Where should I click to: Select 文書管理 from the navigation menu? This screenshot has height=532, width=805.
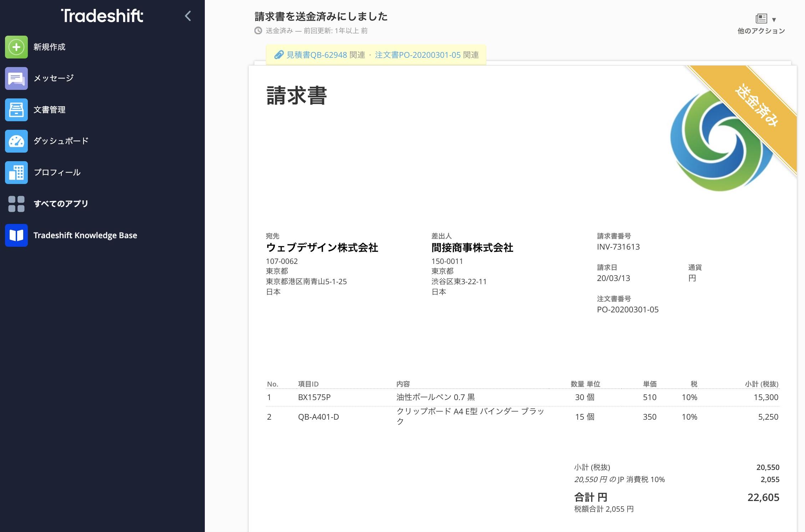click(50, 110)
